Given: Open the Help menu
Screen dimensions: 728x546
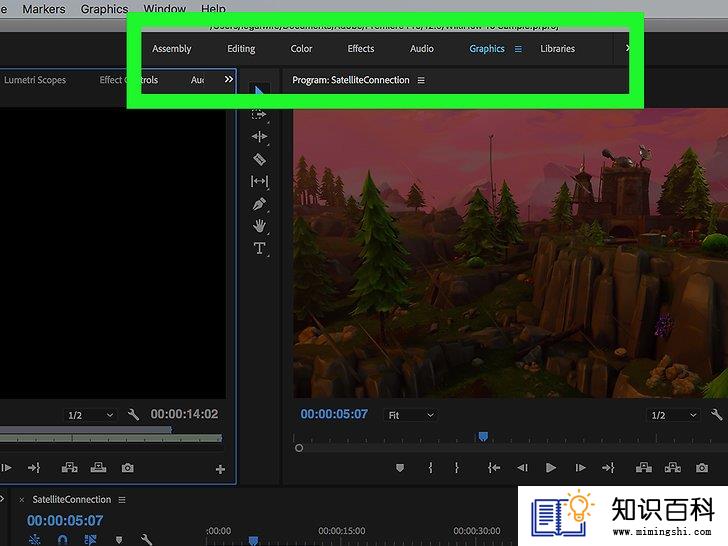Looking at the screenshot, I should (213, 9).
